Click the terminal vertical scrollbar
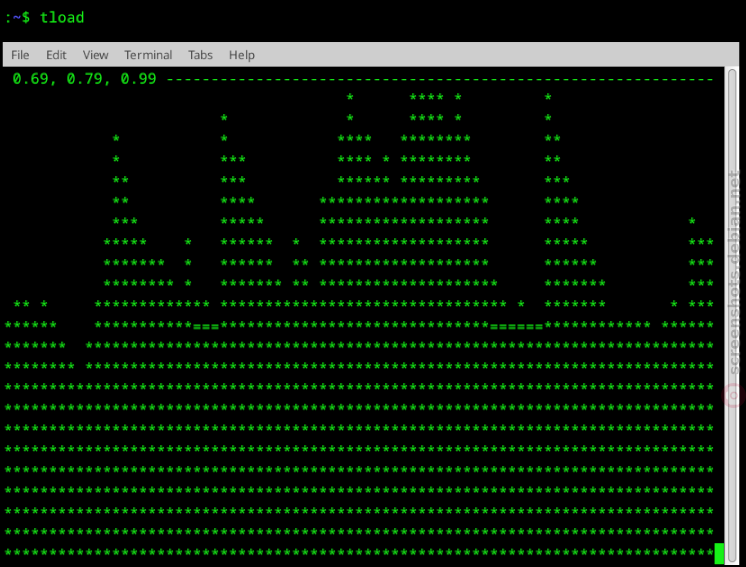 pos(732,316)
